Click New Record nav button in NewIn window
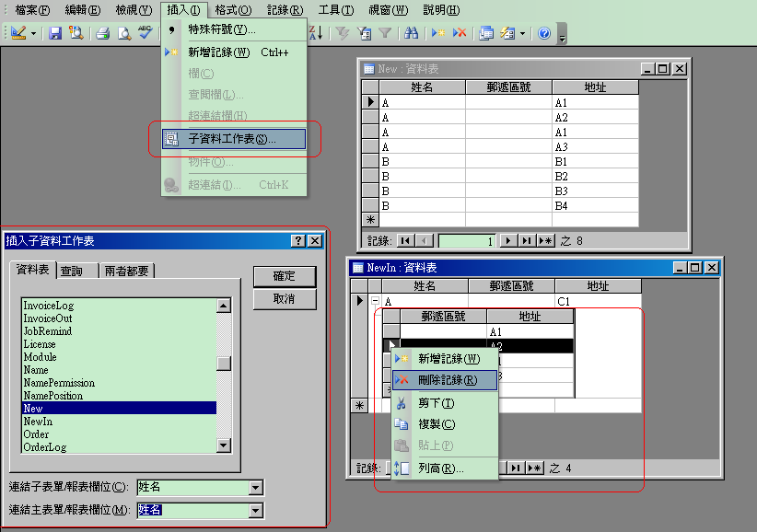This screenshot has height=532, width=757. (534, 468)
